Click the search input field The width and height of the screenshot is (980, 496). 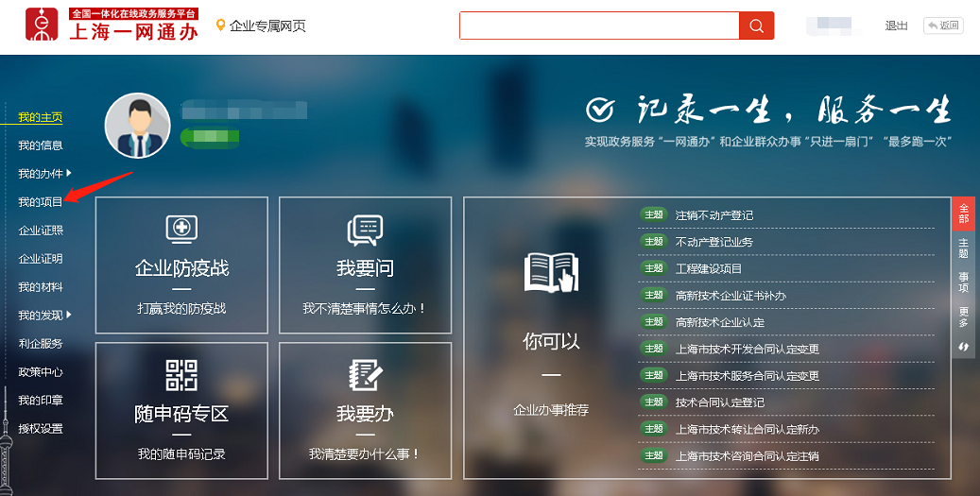point(599,26)
